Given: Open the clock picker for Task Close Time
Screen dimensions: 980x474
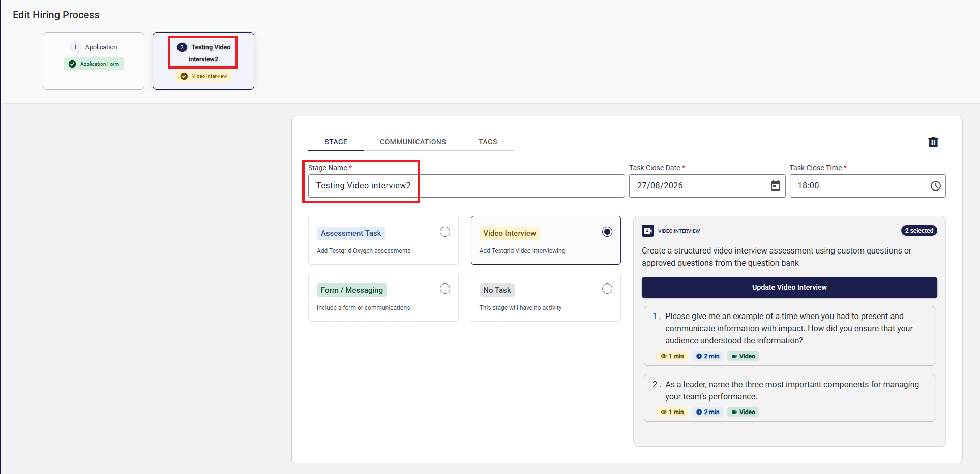Looking at the screenshot, I should coord(935,186).
